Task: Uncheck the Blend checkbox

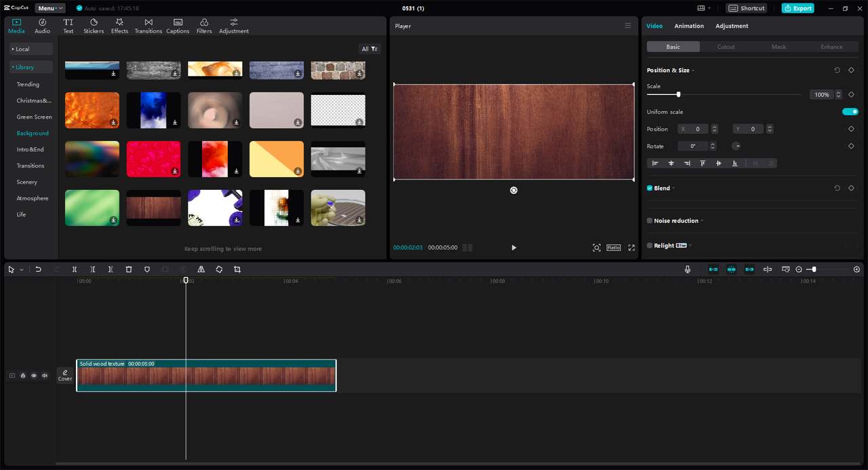Action: [650, 188]
